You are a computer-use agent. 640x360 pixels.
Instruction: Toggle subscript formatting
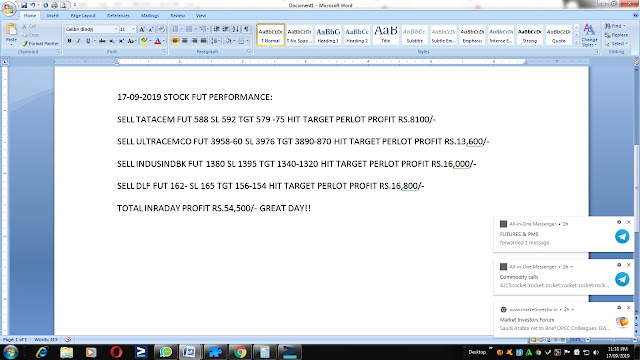[112, 41]
